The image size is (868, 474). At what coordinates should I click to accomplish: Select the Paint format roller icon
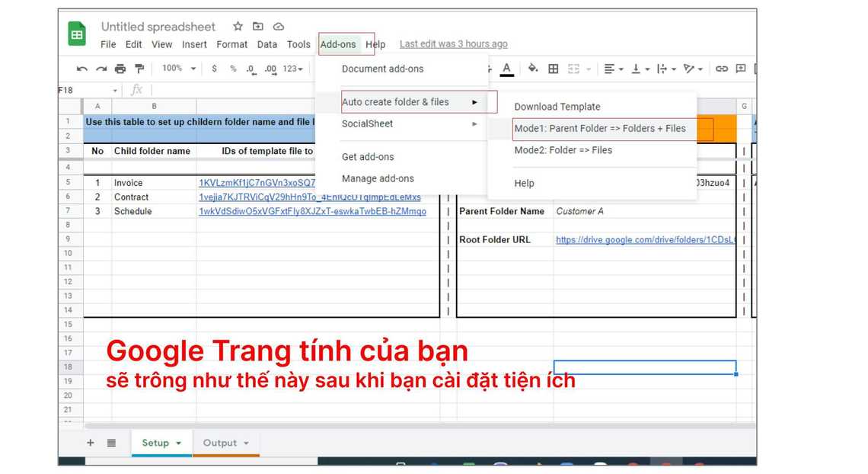(x=139, y=69)
